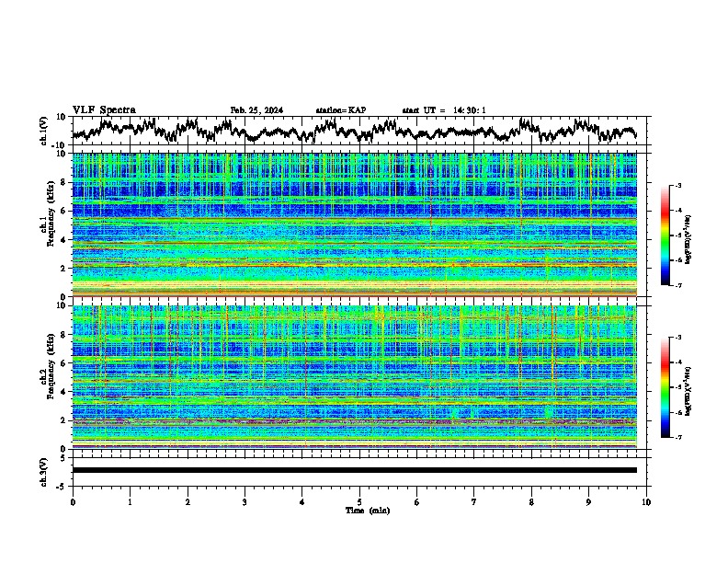This screenshot has width=728, height=563.
Task: Click the ch.2 spectrogram panel
Action: tap(355, 377)
